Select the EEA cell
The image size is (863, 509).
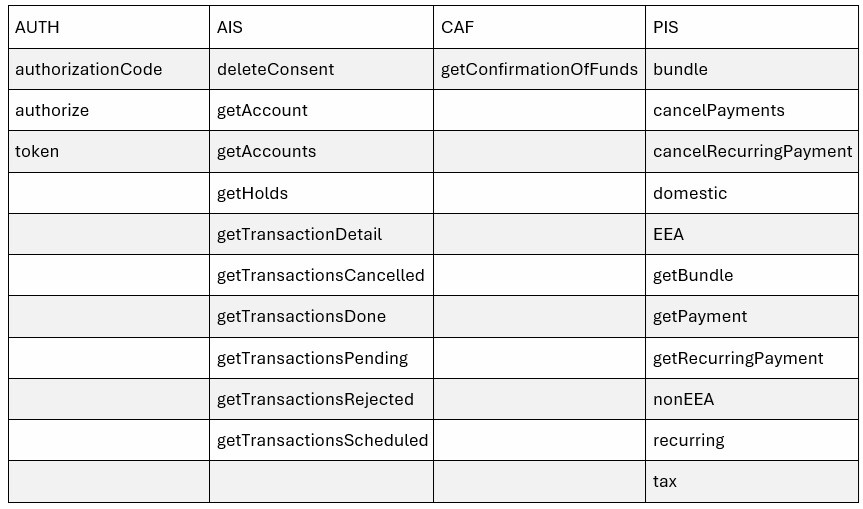tap(752, 234)
